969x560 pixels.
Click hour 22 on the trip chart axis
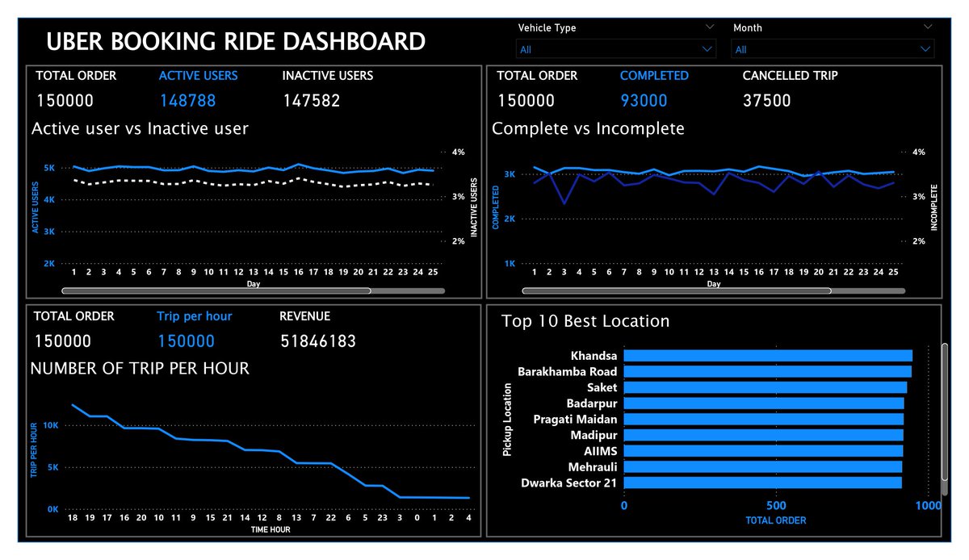point(331,519)
